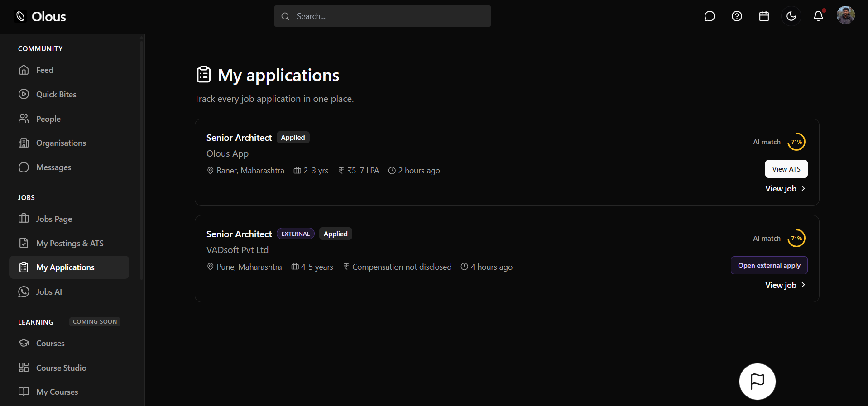The width and height of the screenshot is (868, 406).
Task: Click AI match 71% ring for Olous App
Action: [796, 142]
